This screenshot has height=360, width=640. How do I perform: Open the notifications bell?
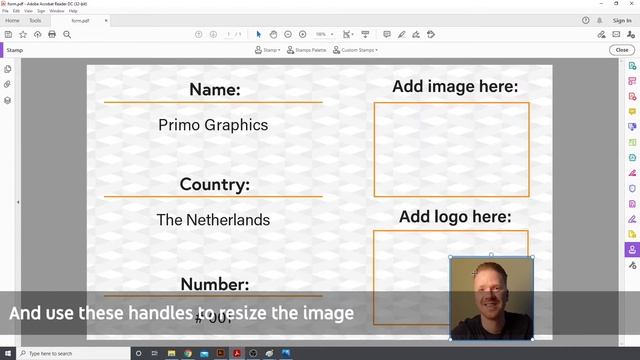(x=599, y=20)
